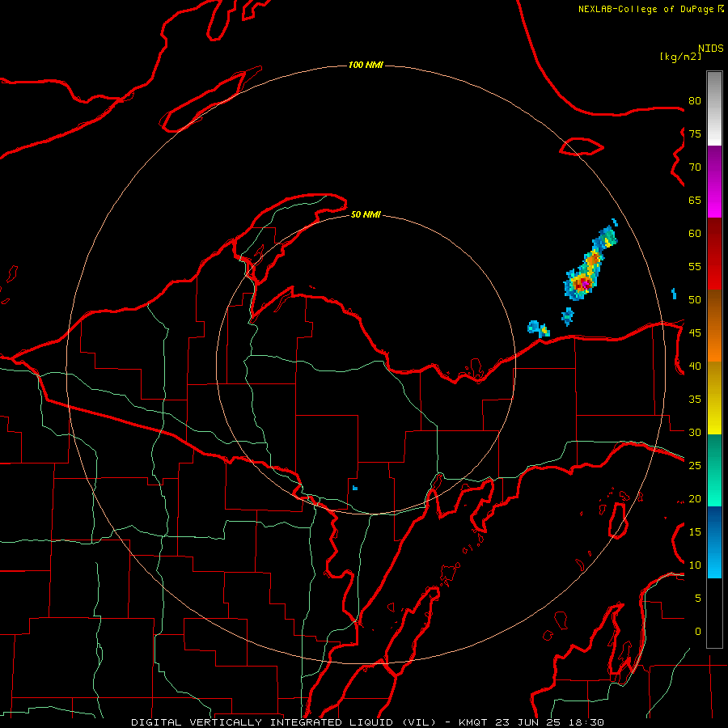Screen dimensions: 728x728
Task: Select the black bottom segment of the color bar
Action: click(x=714, y=613)
